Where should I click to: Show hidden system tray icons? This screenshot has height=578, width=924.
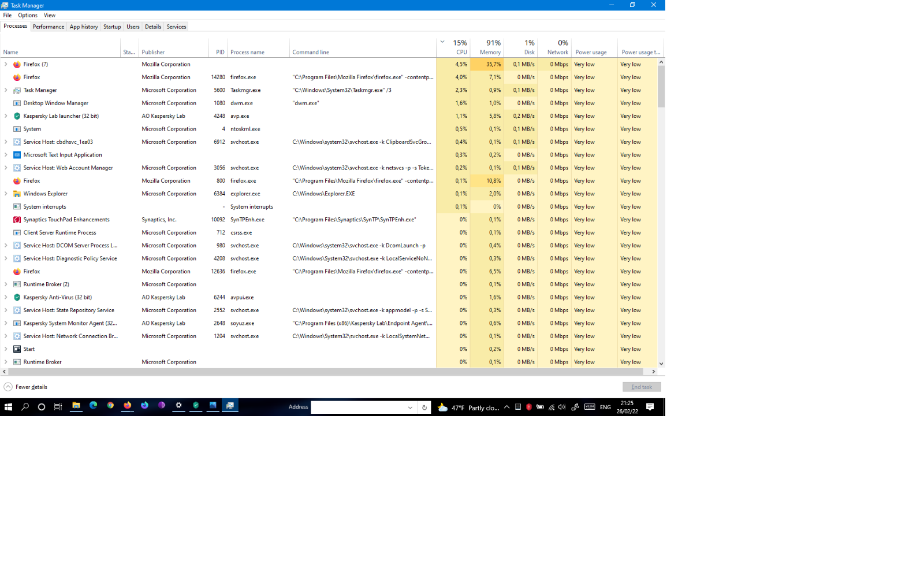507,407
